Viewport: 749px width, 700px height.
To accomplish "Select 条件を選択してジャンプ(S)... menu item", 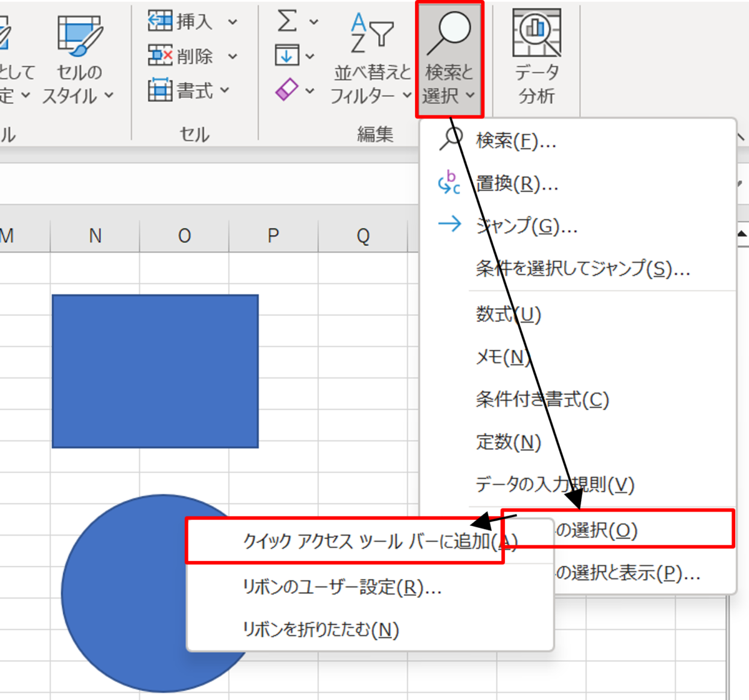I will [578, 268].
